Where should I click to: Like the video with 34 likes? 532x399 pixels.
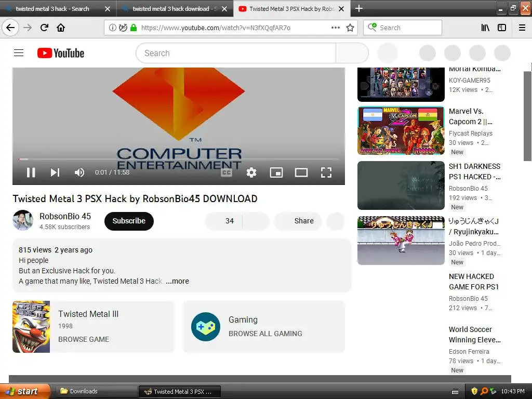pyautogui.click(x=224, y=221)
